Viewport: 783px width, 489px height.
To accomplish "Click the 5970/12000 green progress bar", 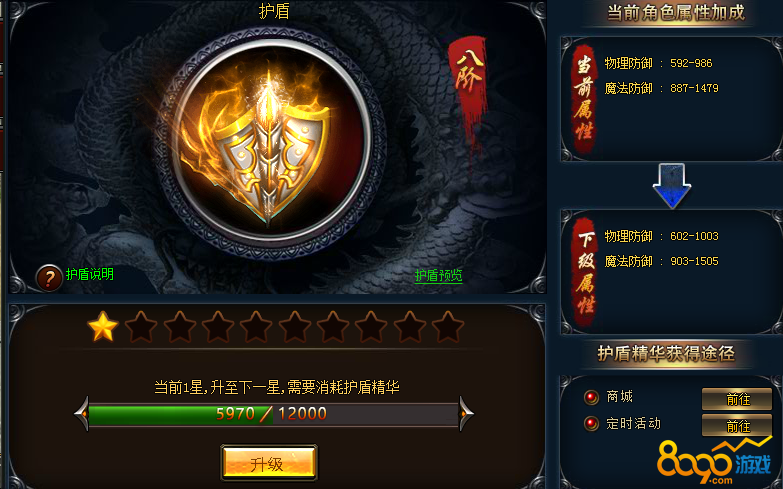I will 274,414.
